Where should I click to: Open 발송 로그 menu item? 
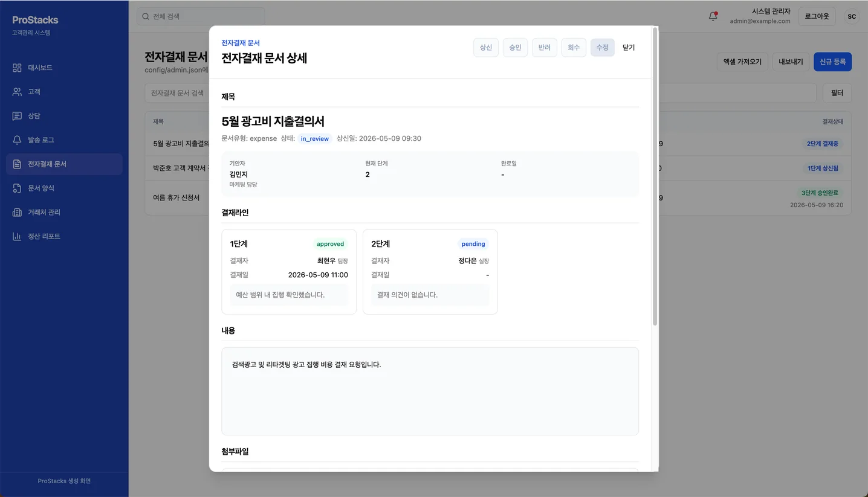pos(64,140)
